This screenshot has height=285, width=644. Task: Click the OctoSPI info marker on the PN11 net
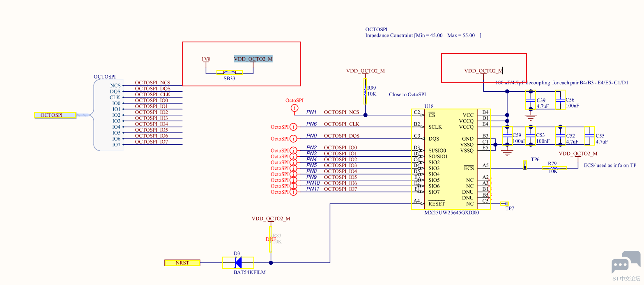pyautogui.click(x=293, y=192)
